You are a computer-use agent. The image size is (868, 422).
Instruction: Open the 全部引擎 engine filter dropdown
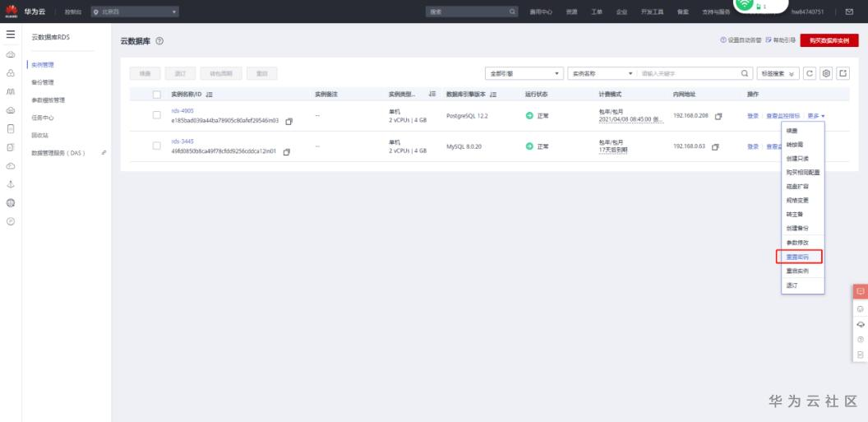point(524,74)
